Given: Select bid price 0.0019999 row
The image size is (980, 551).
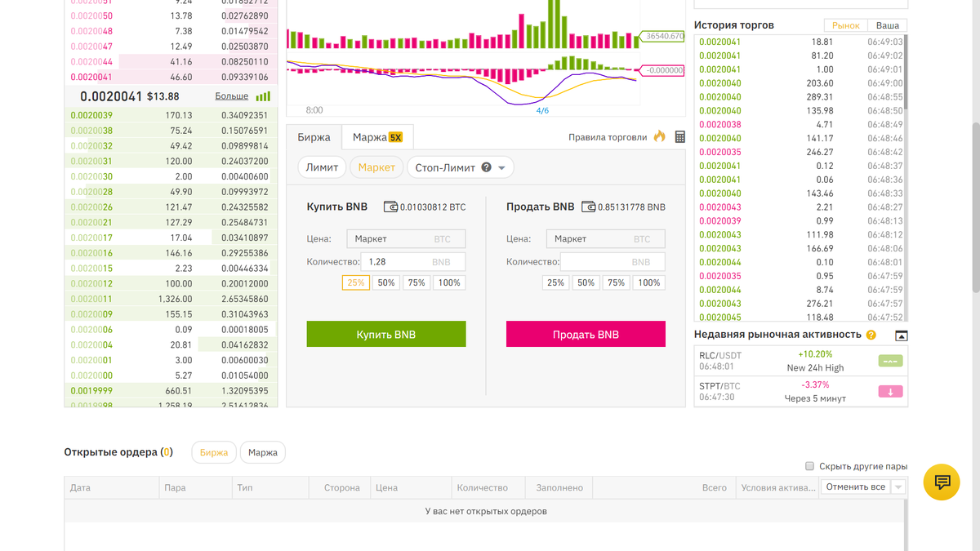Looking at the screenshot, I should [171, 391].
